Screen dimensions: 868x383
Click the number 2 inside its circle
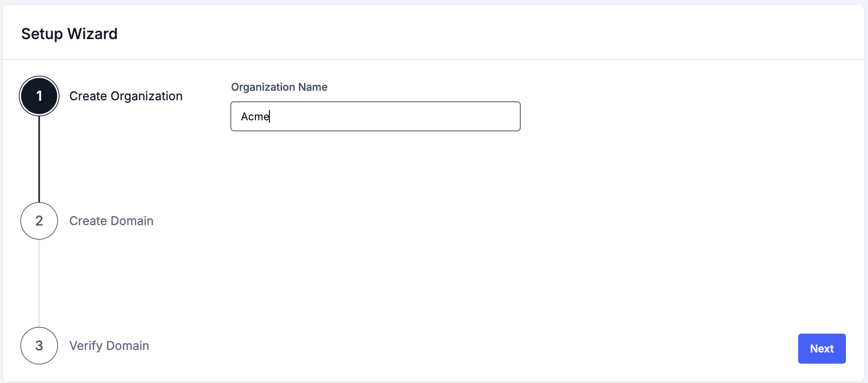coord(39,221)
